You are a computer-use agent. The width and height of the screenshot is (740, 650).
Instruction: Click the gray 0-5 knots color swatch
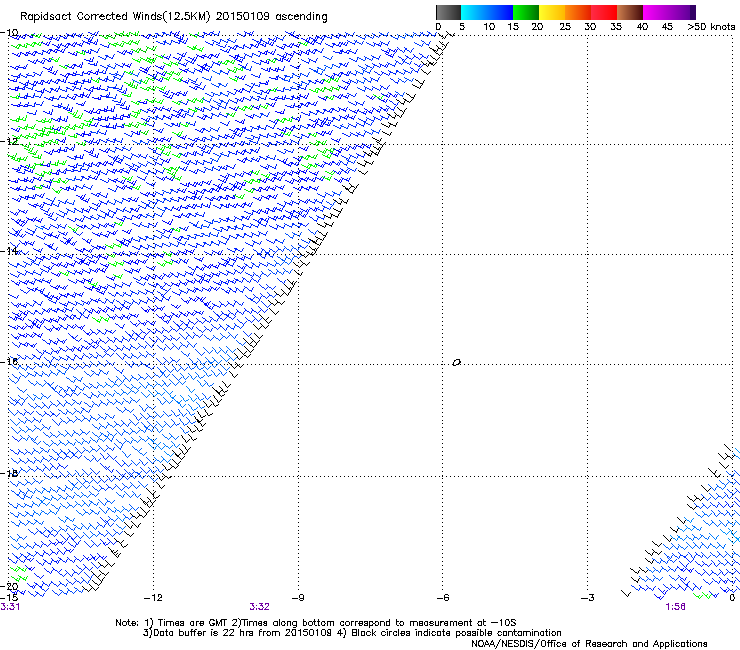448,12
